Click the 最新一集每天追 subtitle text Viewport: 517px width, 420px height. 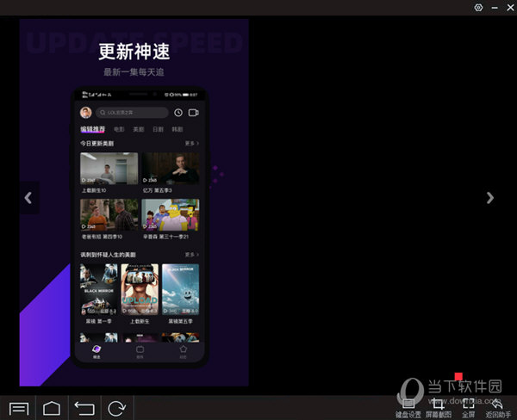(x=134, y=72)
